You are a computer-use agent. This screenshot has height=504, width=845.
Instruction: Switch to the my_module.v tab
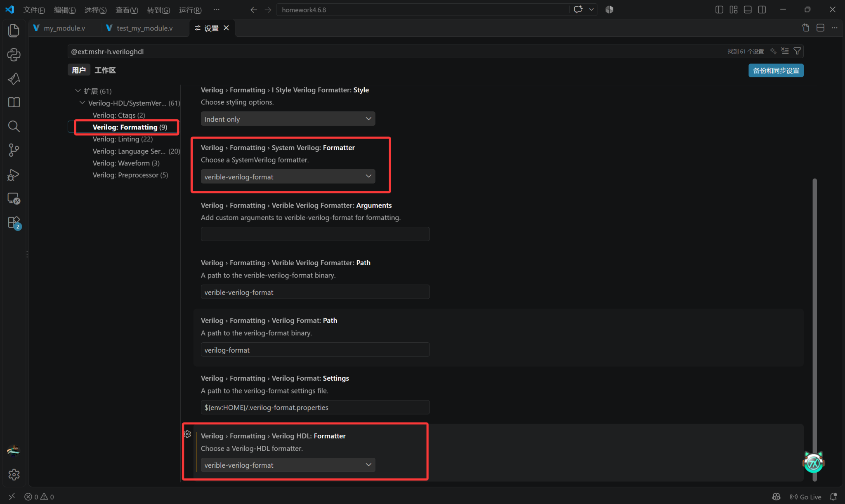(64, 28)
